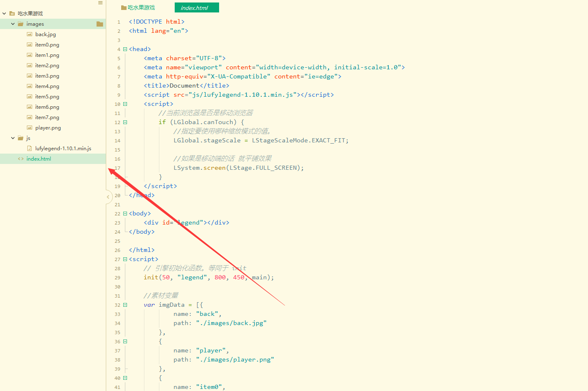The height and width of the screenshot is (391, 588).
Task: Click the div id legend line
Action: click(186, 222)
